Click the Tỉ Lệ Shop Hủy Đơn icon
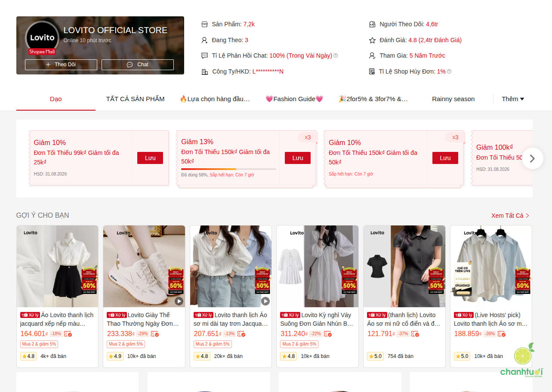 pyautogui.click(x=372, y=71)
